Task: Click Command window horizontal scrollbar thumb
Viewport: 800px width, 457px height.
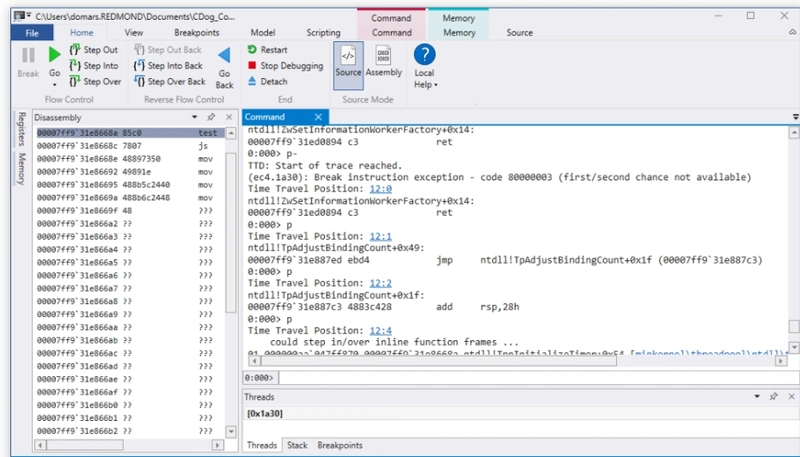Action: coord(438,361)
